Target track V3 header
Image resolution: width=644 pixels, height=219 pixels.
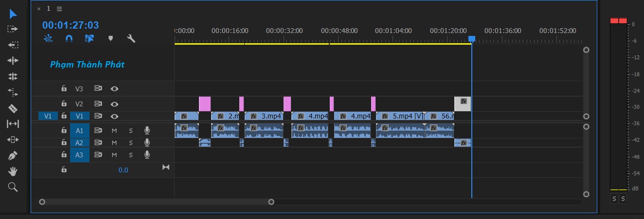(79, 89)
